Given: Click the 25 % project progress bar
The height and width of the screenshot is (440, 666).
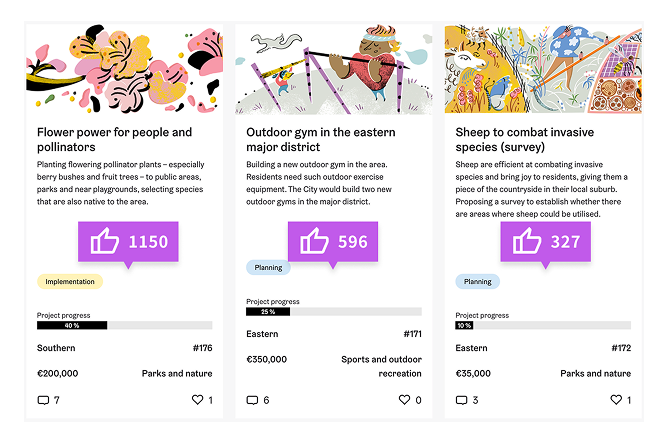Looking at the screenshot, I should [333, 311].
